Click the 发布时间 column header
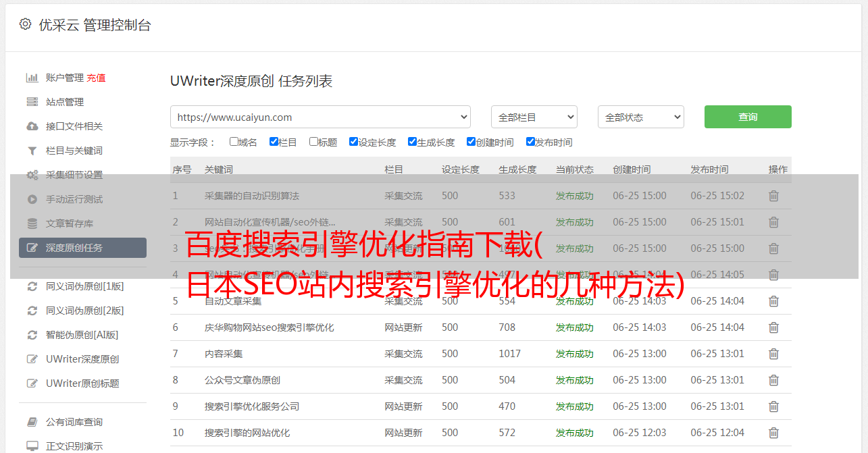This screenshot has height=453, width=868. (x=709, y=169)
